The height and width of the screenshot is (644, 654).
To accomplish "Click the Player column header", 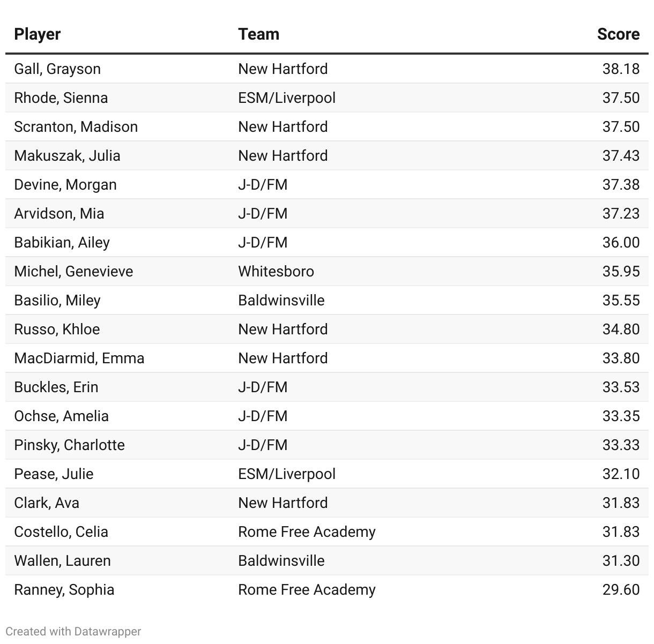I will tap(38, 34).
